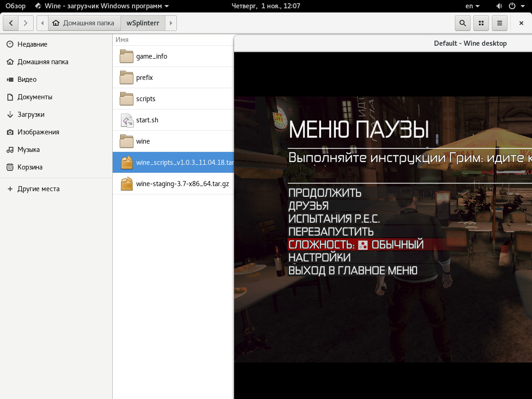Open the Обзор activities overview
Image resolution: width=532 pixels, height=399 pixels.
(15, 6)
